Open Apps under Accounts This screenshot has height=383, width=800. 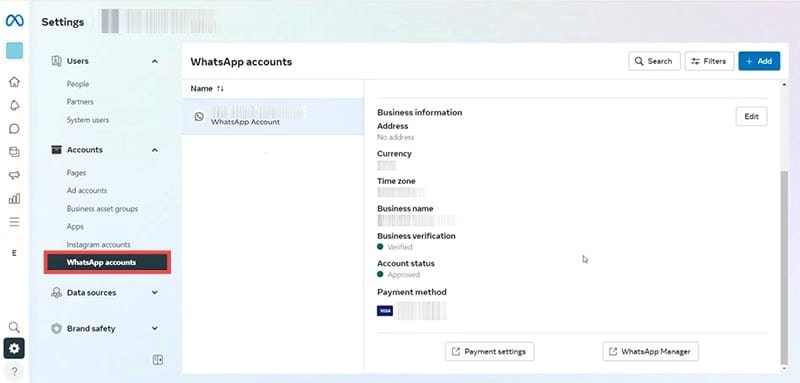coord(75,226)
